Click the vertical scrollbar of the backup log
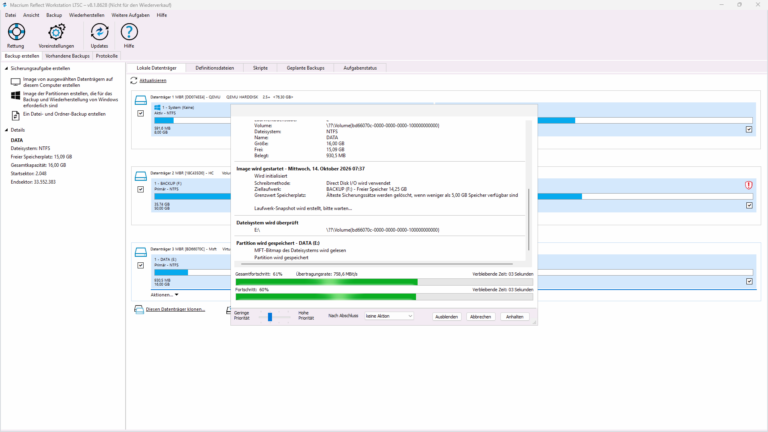This screenshot has width=768, height=432. point(528,219)
